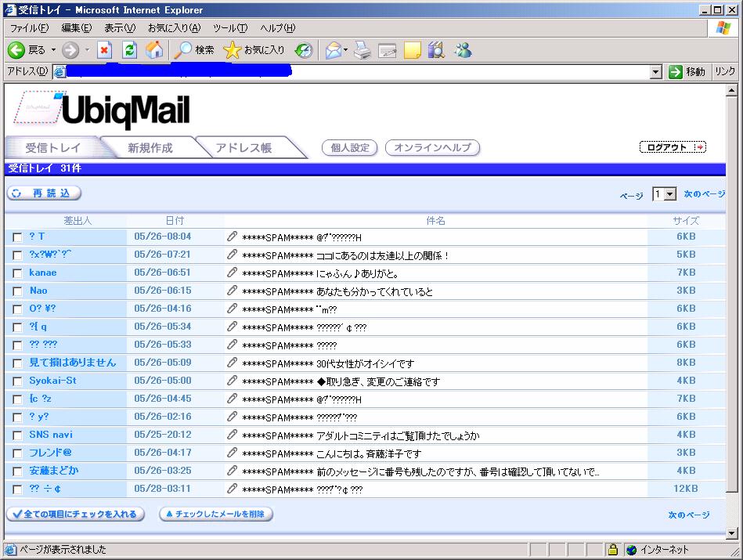The width and height of the screenshot is (743, 560).
Task: Open sender link 見て損はありません
Action: tap(73, 363)
